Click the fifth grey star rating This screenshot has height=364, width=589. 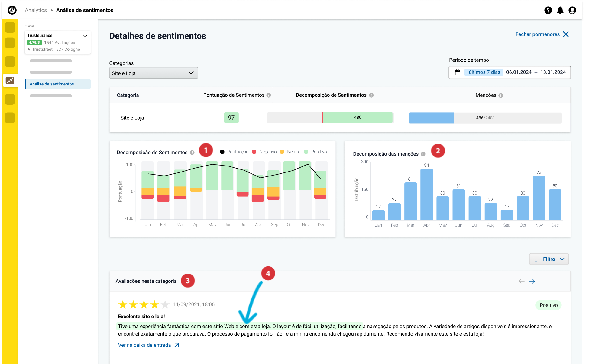165,304
